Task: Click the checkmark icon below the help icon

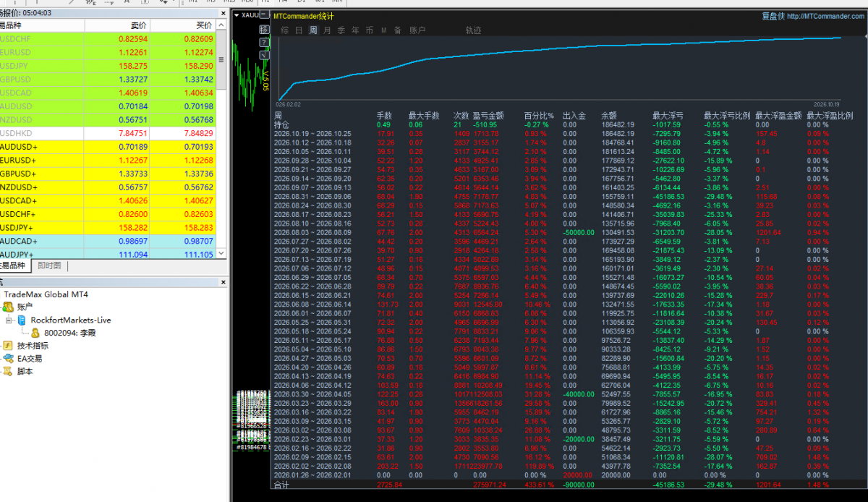Action: 265,55
